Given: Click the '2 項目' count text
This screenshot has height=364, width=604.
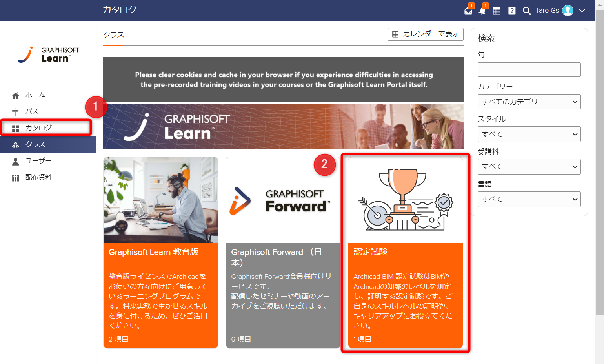Looking at the screenshot, I should [x=118, y=339].
